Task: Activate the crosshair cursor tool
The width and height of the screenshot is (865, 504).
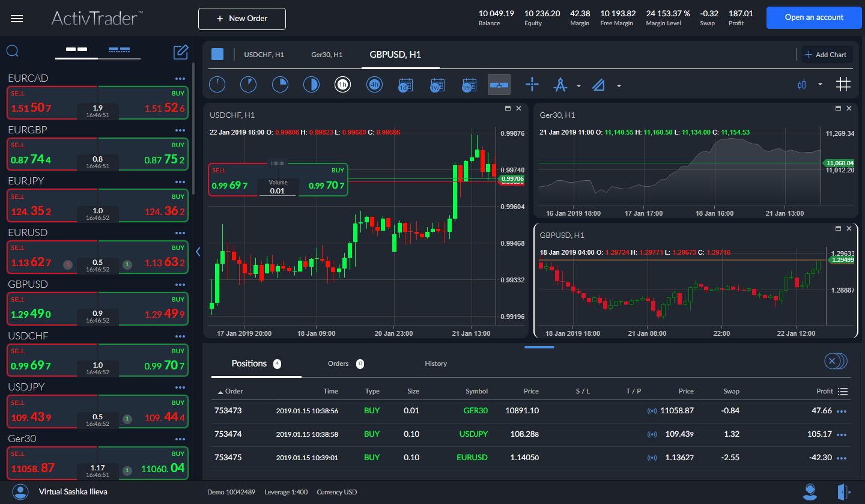Action: click(532, 85)
